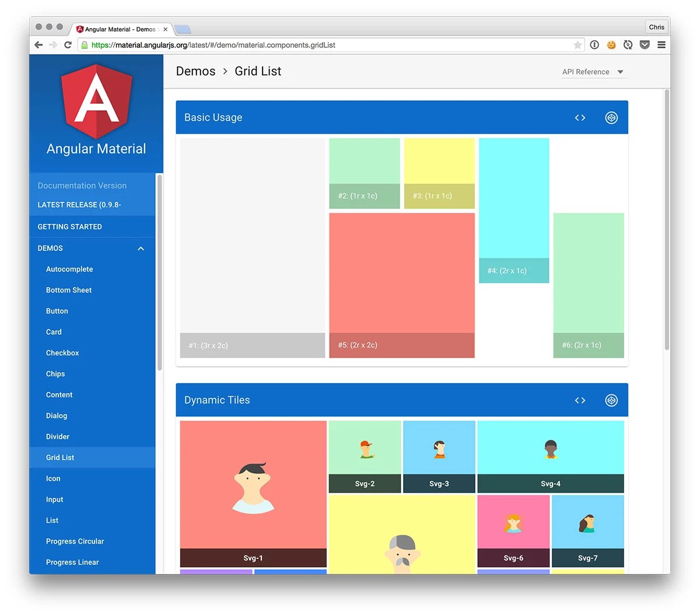The width and height of the screenshot is (700, 616).
Task: Collapse the DEMOS section chevron
Action: [x=141, y=248]
